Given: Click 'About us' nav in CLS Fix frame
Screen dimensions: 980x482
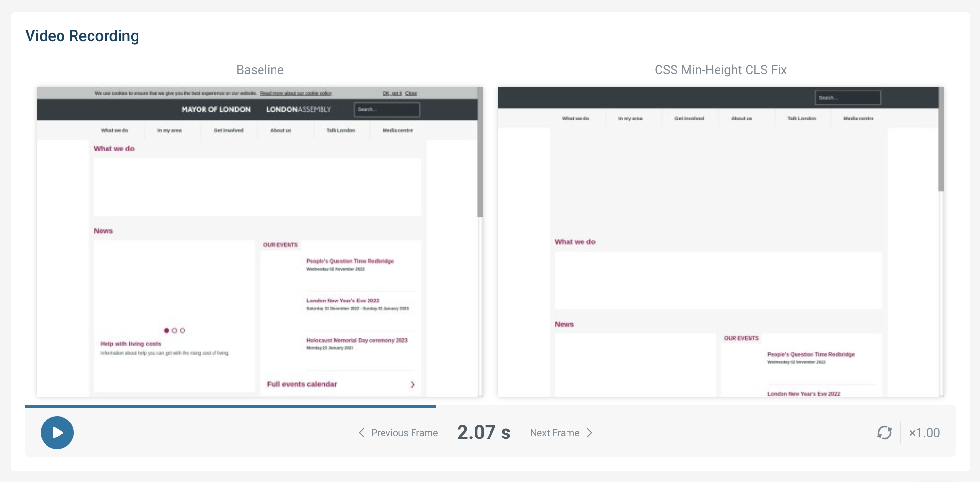Looking at the screenshot, I should [741, 118].
